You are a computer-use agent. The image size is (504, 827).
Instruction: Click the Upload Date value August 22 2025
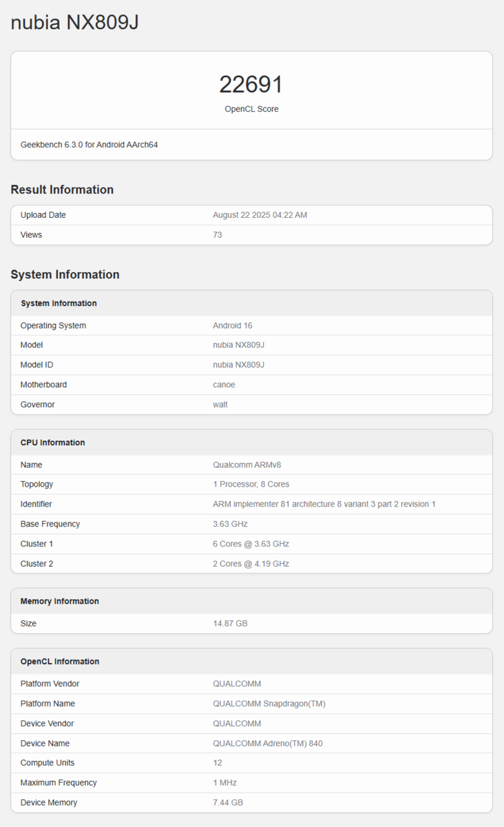pos(260,215)
